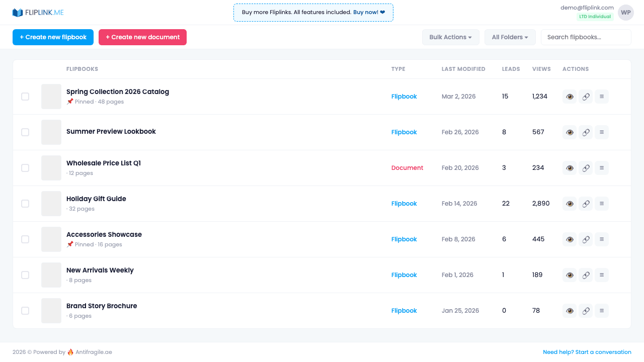Open the WP profile avatar
This screenshot has height=362, width=644.
(x=625, y=12)
